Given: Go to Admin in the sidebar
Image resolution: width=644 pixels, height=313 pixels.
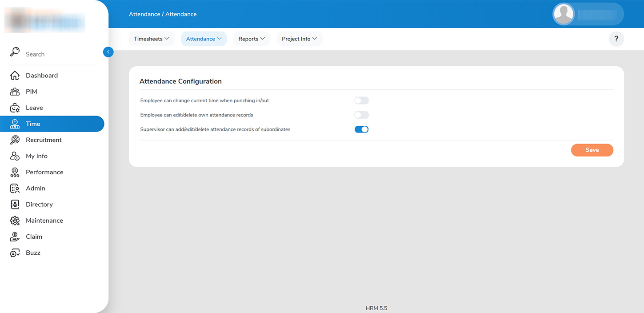Looking at the screenshot, I should tap(36, 189).
